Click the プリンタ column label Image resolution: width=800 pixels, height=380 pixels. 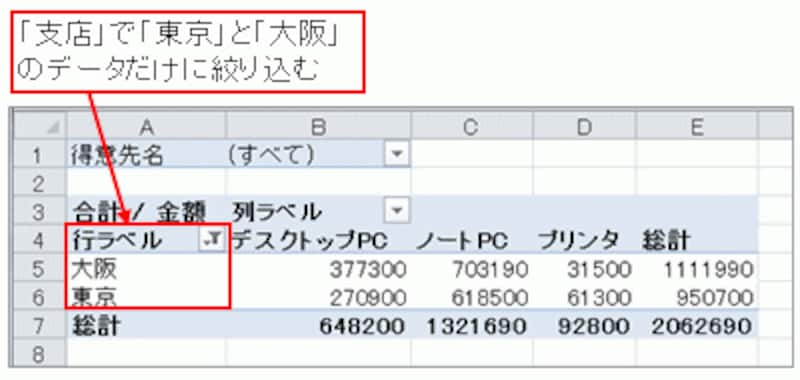point(579,240)
